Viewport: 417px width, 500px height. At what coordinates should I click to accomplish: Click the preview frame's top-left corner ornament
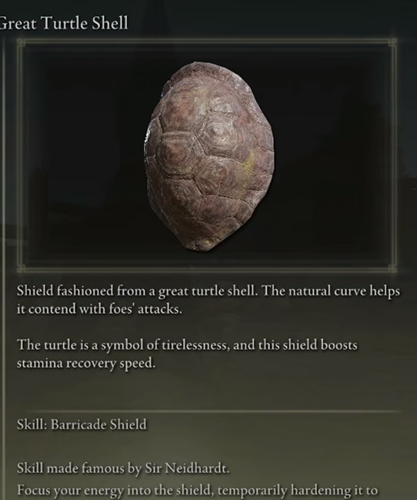coord(21,43)
